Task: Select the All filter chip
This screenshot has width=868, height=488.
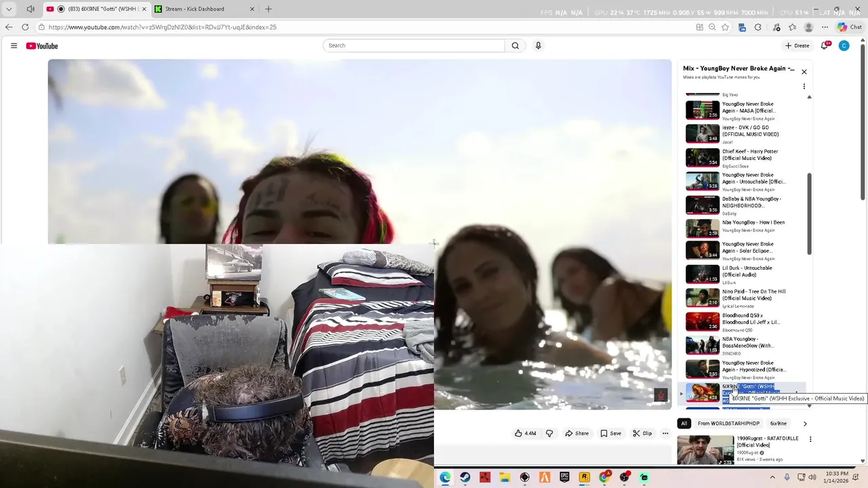Action: coord(684,424)
